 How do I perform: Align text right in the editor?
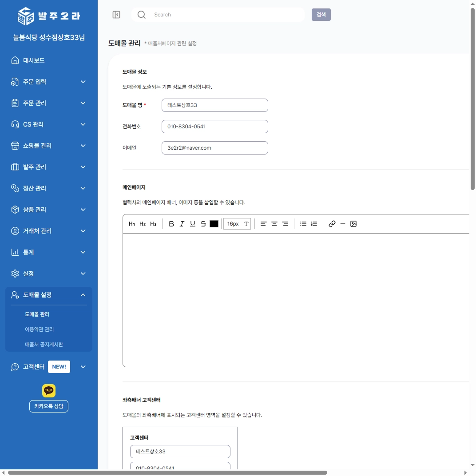tap(285, 224)
